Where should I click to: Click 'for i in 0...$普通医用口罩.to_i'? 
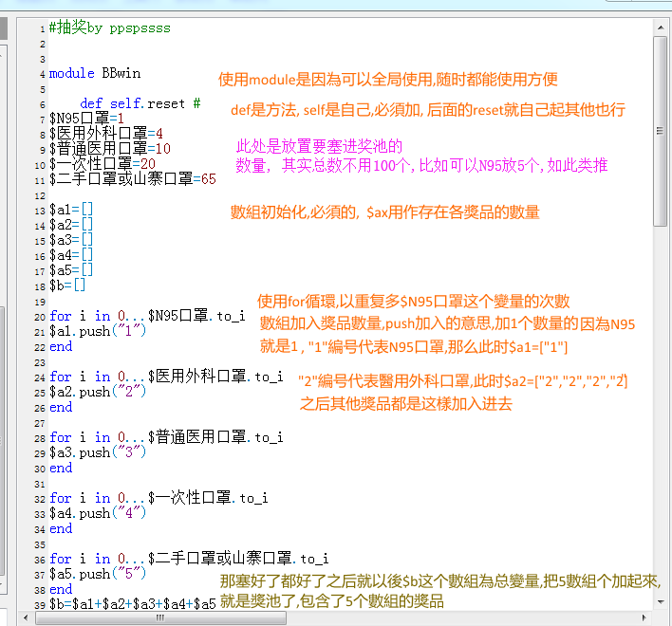(x=166, y=437)
